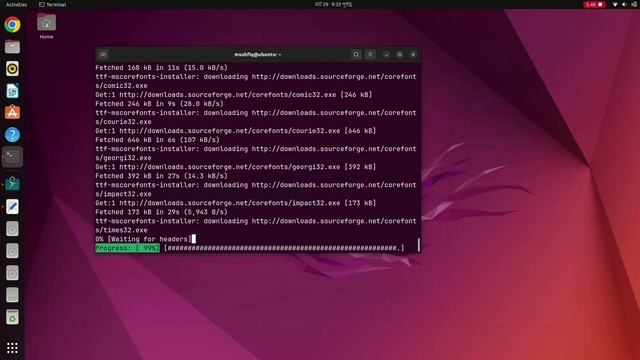The width and height of the screenshot is (640, 360).
Task: Click the terminal new tab button
Action: click(x=103, y=54)
